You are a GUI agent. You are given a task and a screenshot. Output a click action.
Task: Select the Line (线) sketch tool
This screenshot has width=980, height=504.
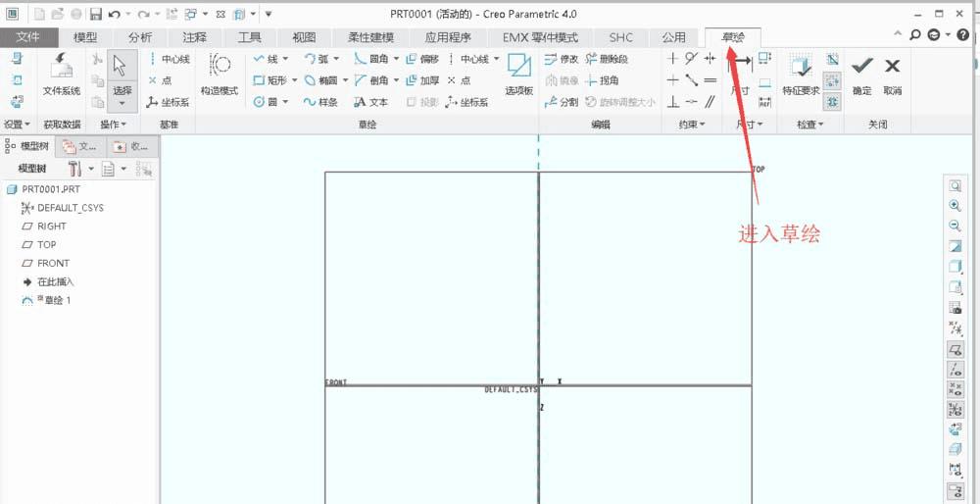click(x=265, y=60)
